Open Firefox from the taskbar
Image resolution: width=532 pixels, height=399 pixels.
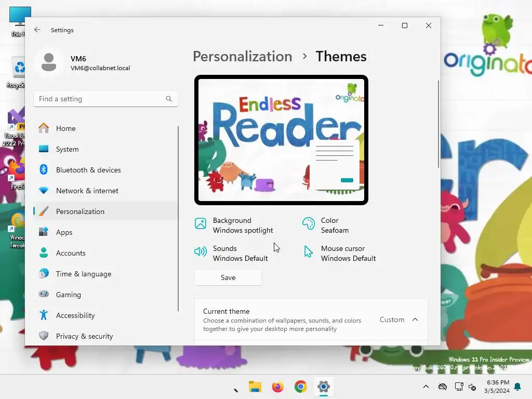pos(277,387)
